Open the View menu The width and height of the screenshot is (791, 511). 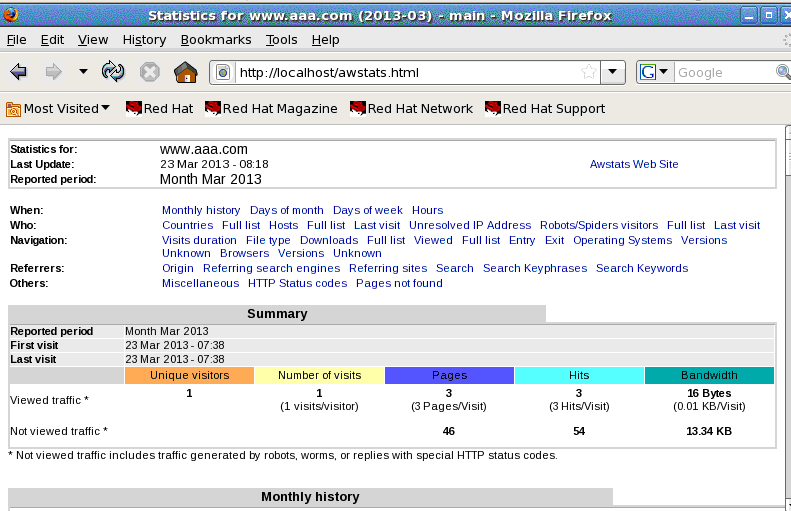[93, 39]
